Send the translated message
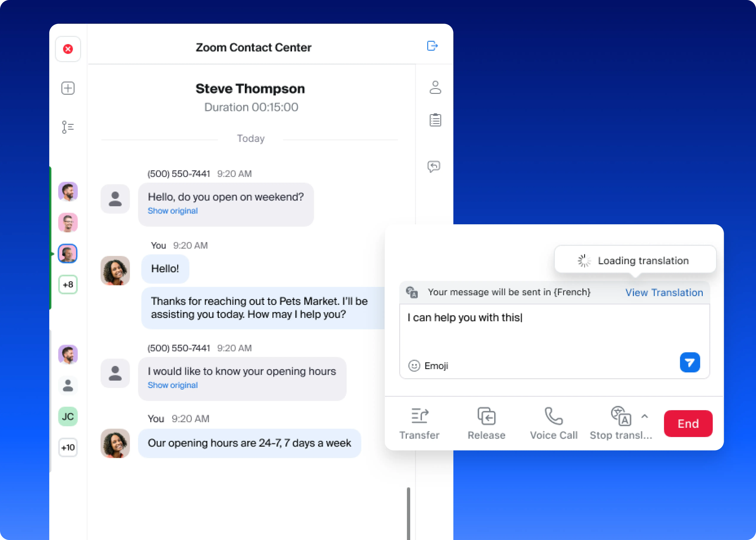 (690, 363)
